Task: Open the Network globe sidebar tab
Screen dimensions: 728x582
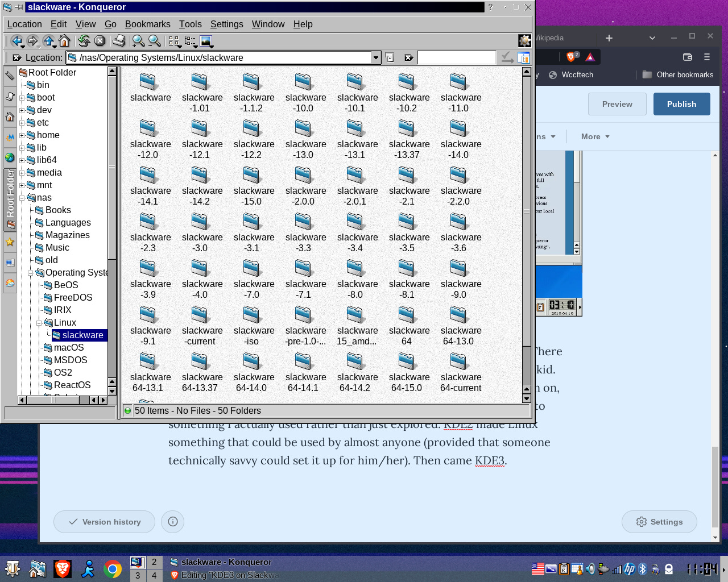Action: 10,158
